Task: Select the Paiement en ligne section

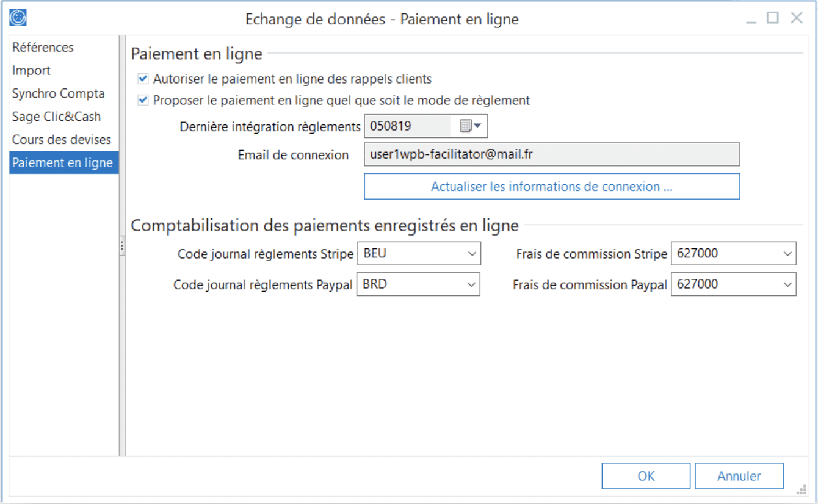Action: coord(61,162)
